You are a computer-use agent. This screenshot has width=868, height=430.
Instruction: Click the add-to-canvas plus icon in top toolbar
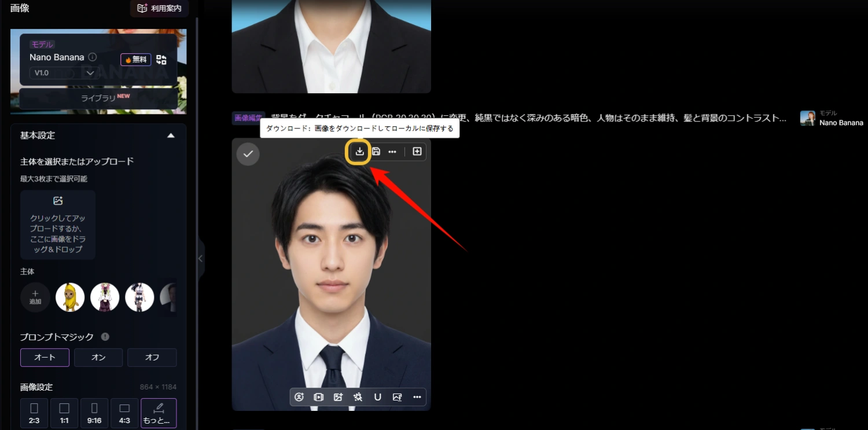pos(416,151)
